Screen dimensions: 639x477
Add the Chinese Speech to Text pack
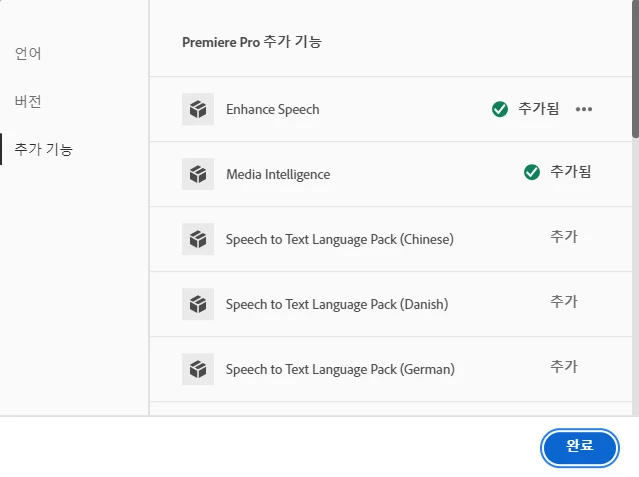pyautogui.click(x=564, y=237)
